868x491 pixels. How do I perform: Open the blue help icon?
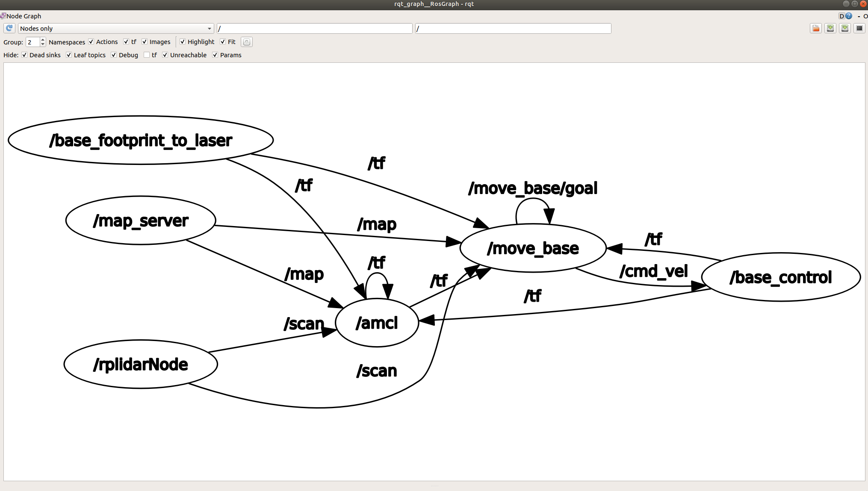(849, 16)
